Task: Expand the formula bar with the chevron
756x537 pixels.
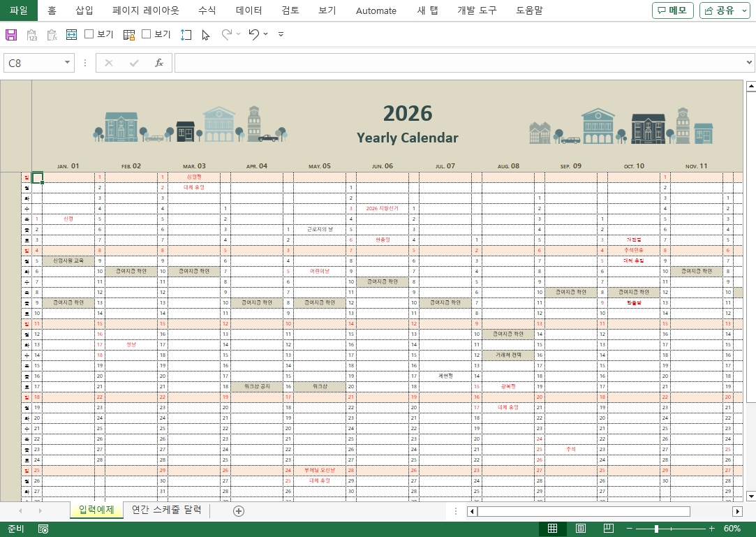Action: click(x=749, y=63)
